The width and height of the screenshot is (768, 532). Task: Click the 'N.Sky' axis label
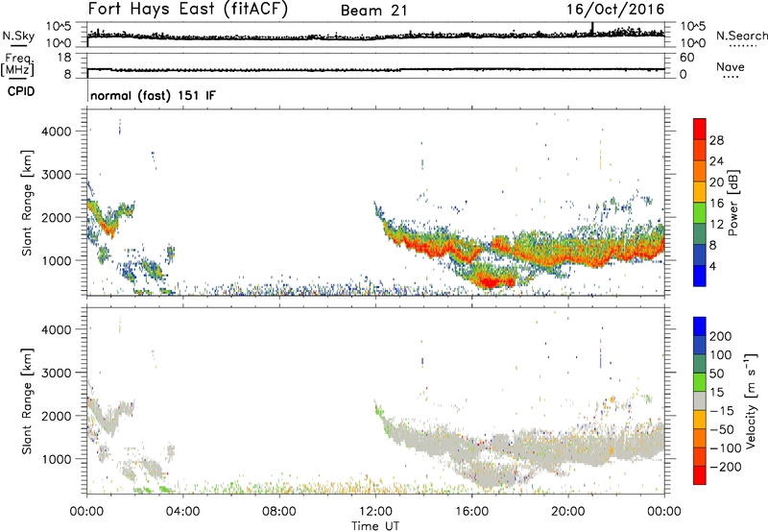click(x=18, y=36)
